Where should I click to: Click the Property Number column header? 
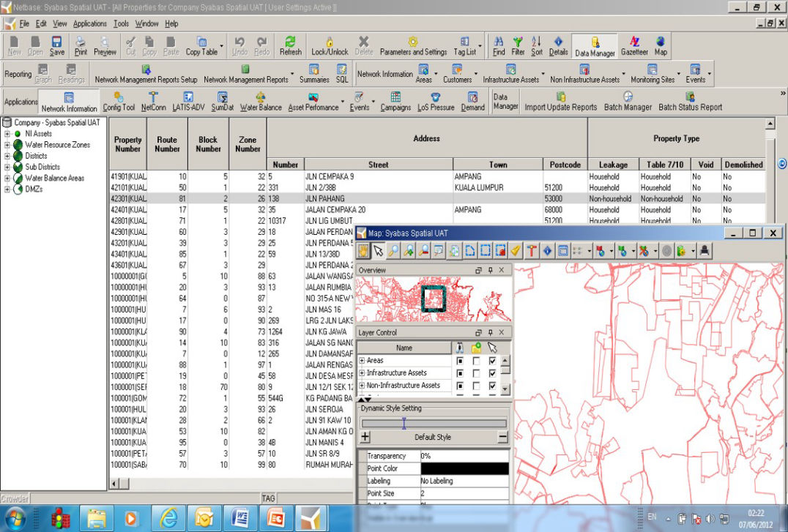tap(127, 144)
